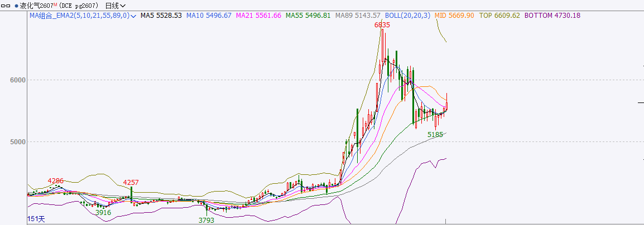Click the 4257 high price marker

pyautogui.click(x=131, y=182)
